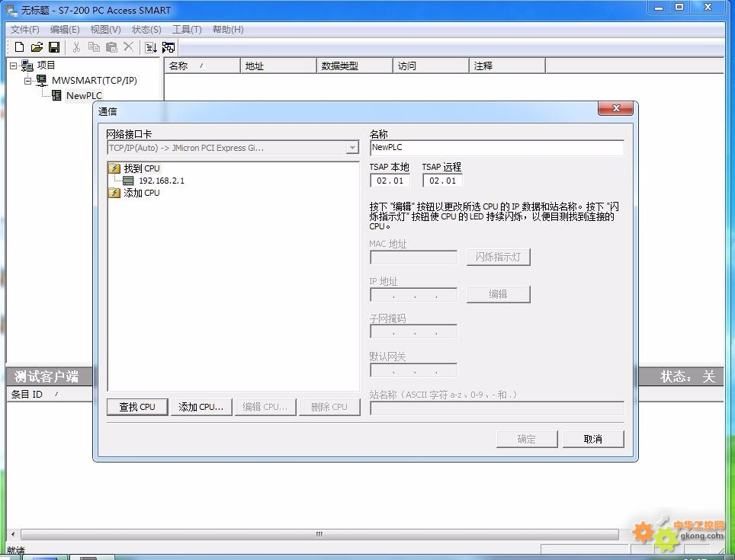Select MWSMART(TCP/IP) in the project tree
This screenshot has width=735, height=560.
pyautogui.click(x=95, y=81)
